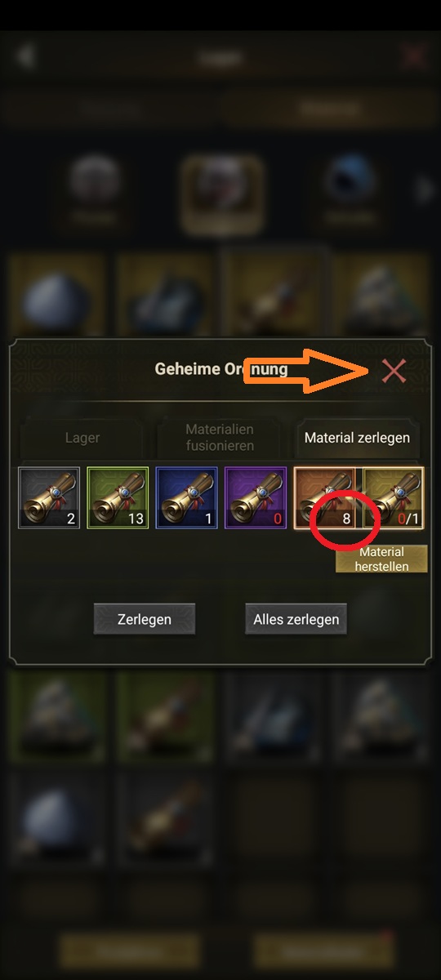The height and width of the screenshot is (980, 441).
Task: Tap the blurred bottom-left yellow button
Action: click(129, 951)
